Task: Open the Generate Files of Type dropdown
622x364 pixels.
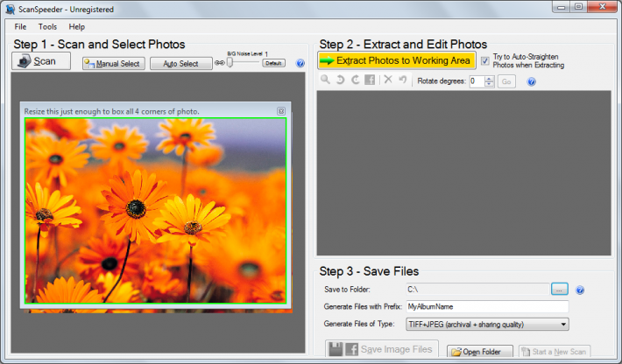Action: tap(487, 325)
